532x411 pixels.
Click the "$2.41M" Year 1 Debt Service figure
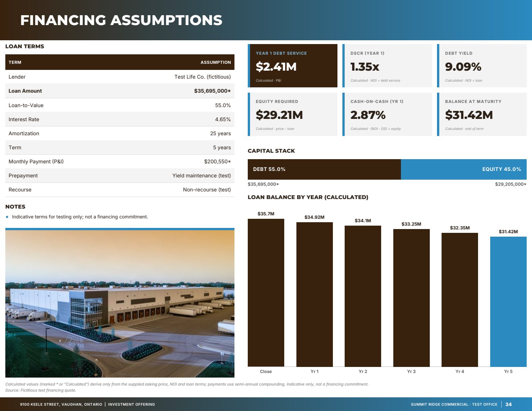point(276,67)
